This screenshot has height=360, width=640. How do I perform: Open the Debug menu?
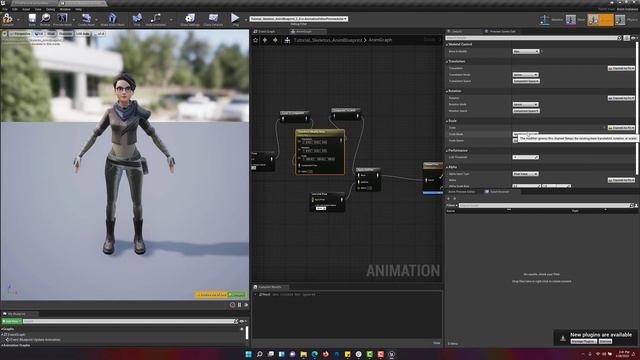51,9
